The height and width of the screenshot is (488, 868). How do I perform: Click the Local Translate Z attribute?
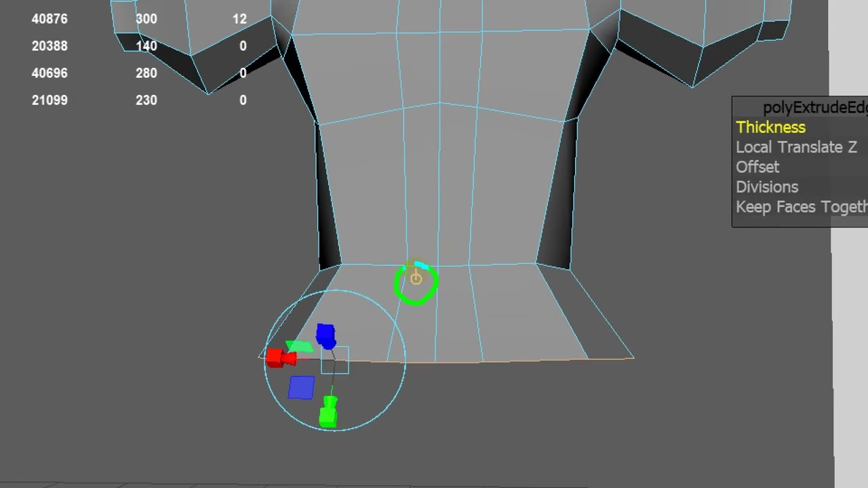pos(796,147)
